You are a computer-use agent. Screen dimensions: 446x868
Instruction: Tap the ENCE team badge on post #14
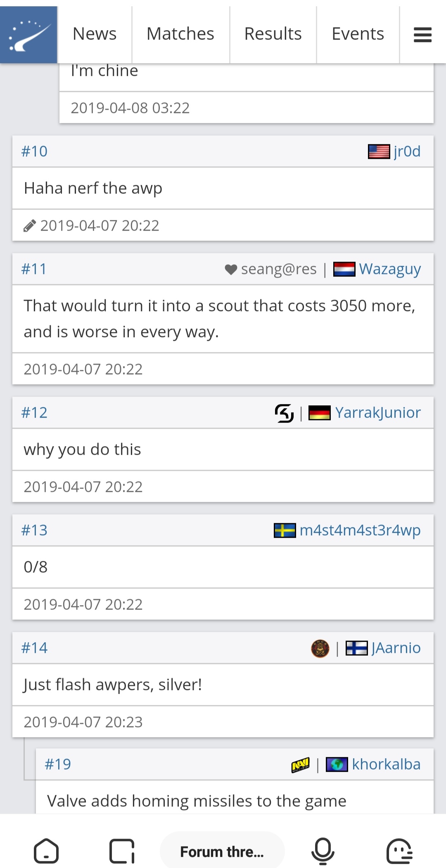(x=320, y=648)
